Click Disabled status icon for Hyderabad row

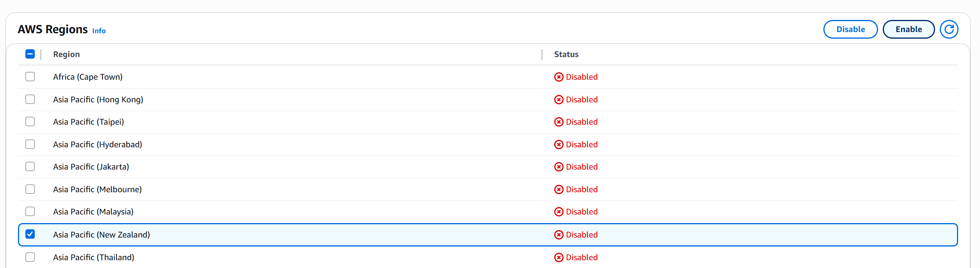559,145
